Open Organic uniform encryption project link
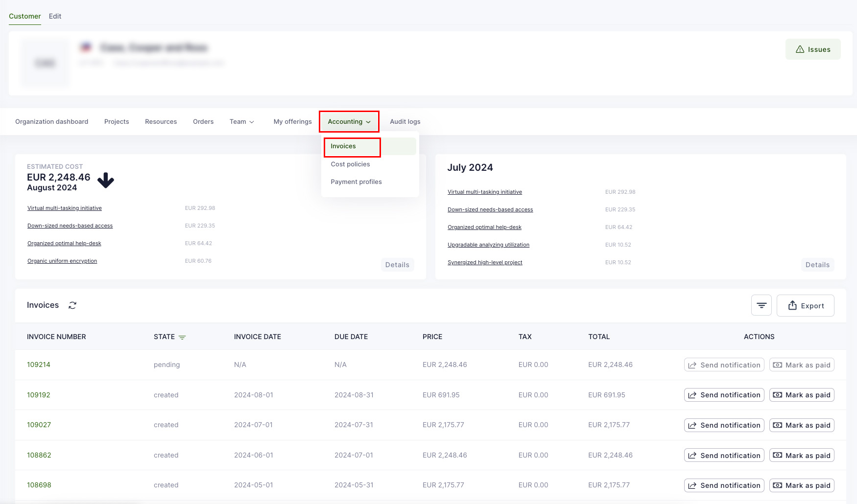Screen dimensions: 857x504 point(62,261)
